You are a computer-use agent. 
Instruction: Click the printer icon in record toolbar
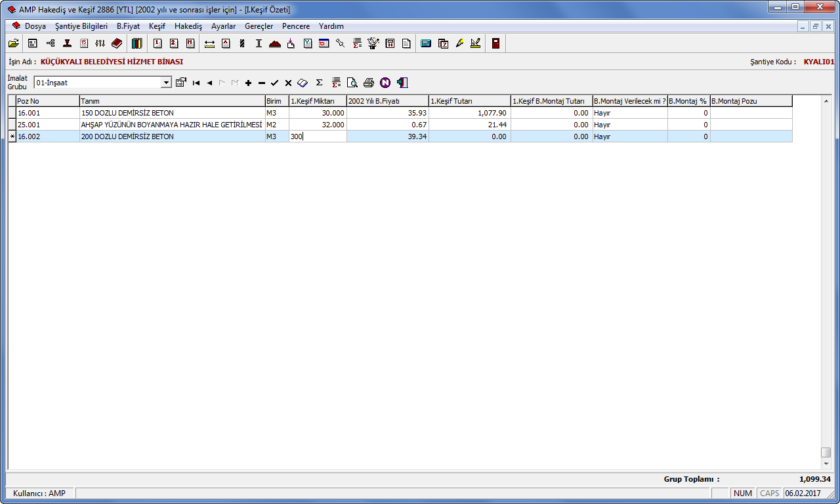[x=369, y=83]
